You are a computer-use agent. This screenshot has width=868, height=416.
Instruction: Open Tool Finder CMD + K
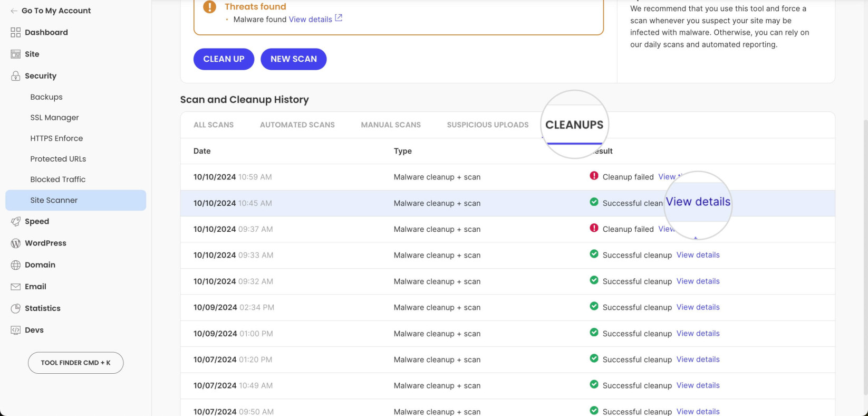coord(75,363)
